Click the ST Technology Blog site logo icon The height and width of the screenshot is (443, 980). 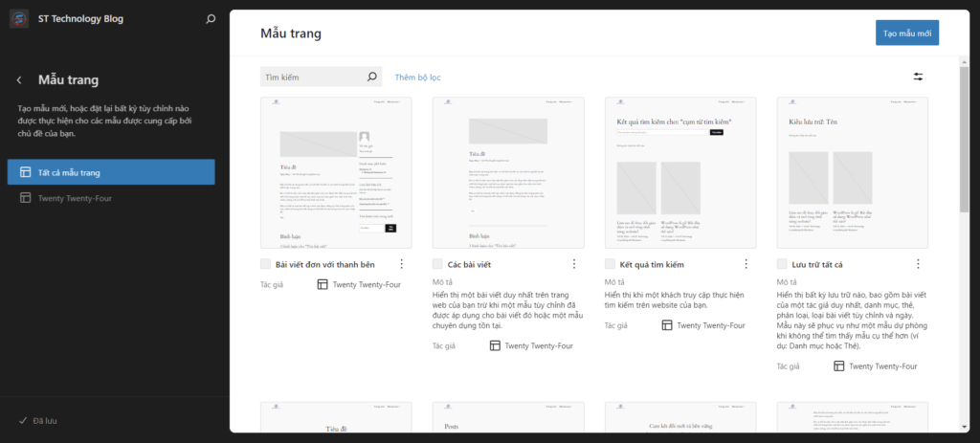(x=20, y=19)
